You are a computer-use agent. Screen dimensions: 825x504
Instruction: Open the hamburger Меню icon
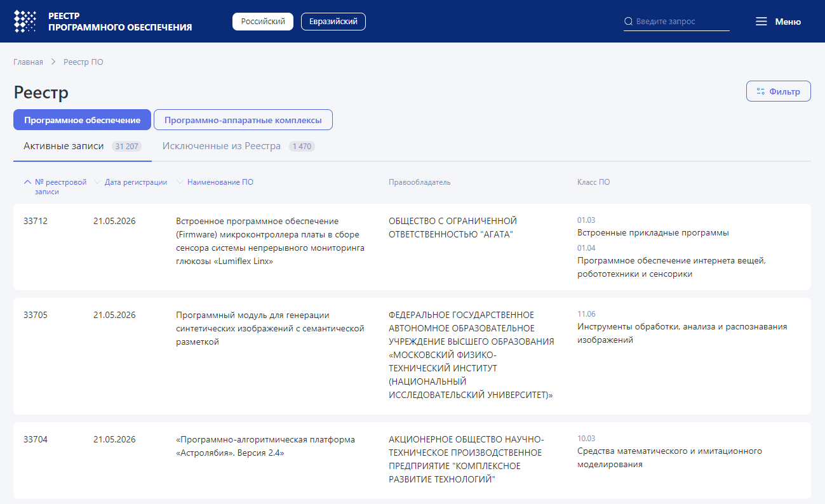(761, 22)
